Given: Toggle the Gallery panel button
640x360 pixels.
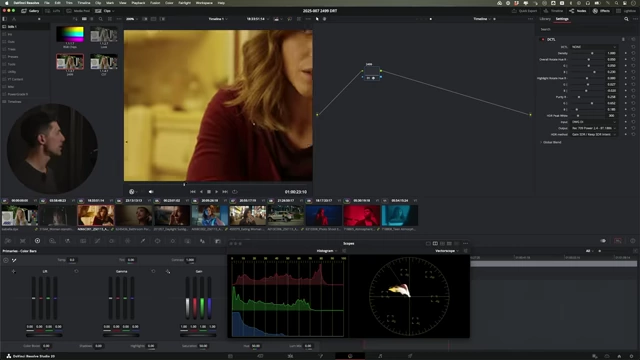Looking at the screenshot, I should (x=30, y=11).
